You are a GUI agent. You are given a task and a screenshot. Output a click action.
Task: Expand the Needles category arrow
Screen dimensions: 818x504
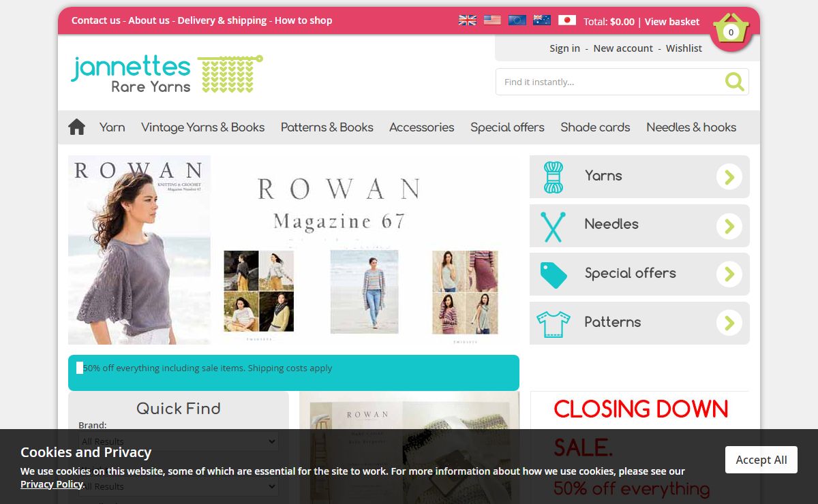pyautogui.click(x=729, y=225)
